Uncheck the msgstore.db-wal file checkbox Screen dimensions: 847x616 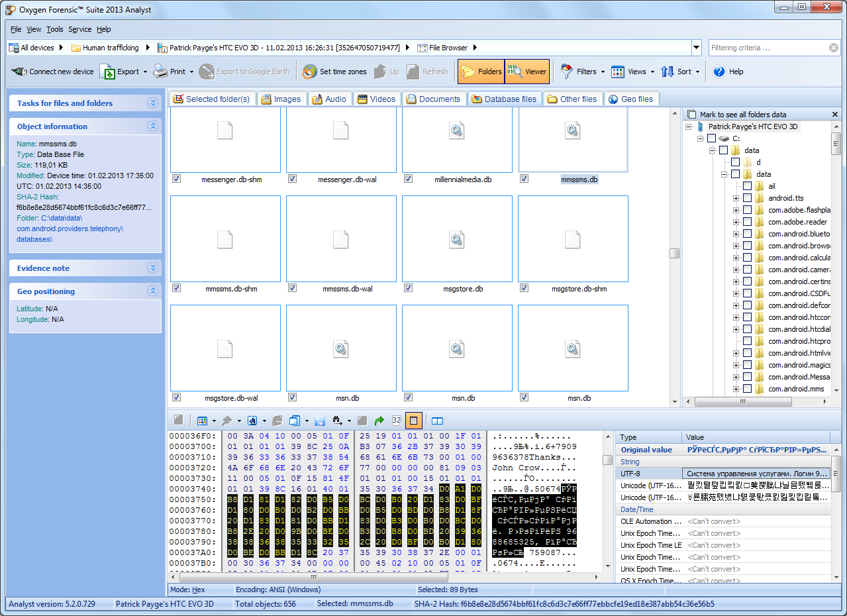176,397
